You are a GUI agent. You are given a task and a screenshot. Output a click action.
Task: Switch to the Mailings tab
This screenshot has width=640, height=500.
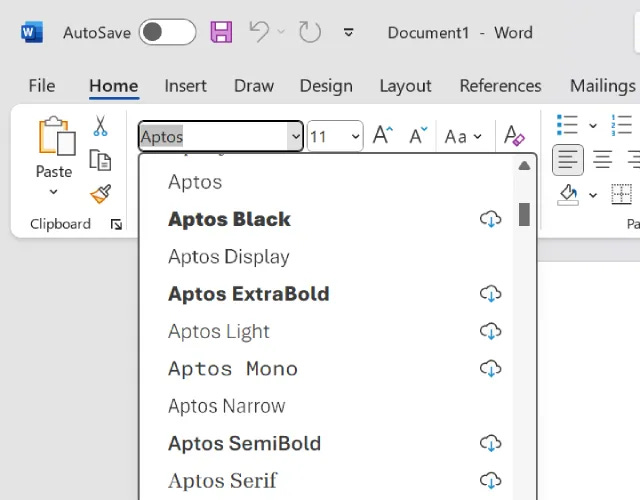[602, 86]
